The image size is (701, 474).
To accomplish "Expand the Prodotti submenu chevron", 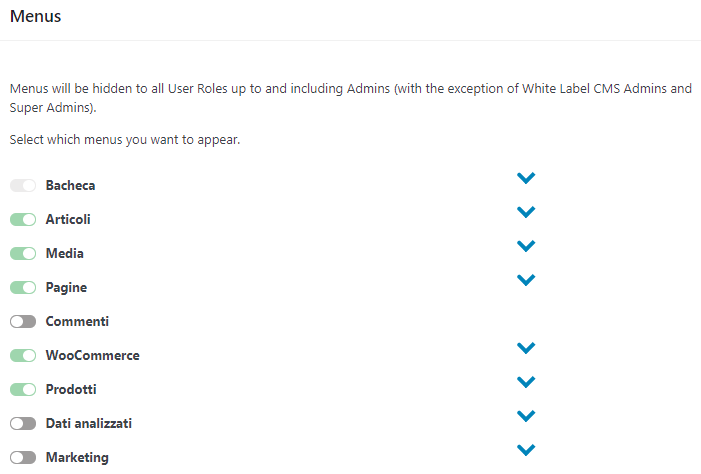I will [526, 382].
